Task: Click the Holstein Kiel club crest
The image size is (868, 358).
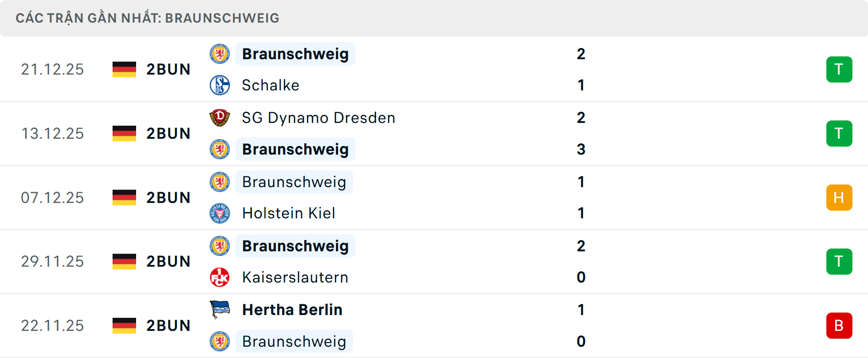Action: click(x=220, y=213)
